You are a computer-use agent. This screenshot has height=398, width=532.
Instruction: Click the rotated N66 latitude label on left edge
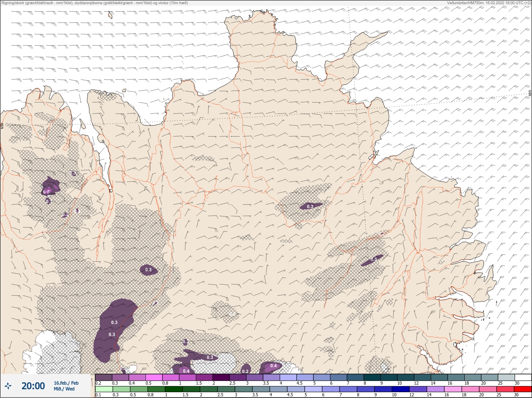click(x=2, y=125)
